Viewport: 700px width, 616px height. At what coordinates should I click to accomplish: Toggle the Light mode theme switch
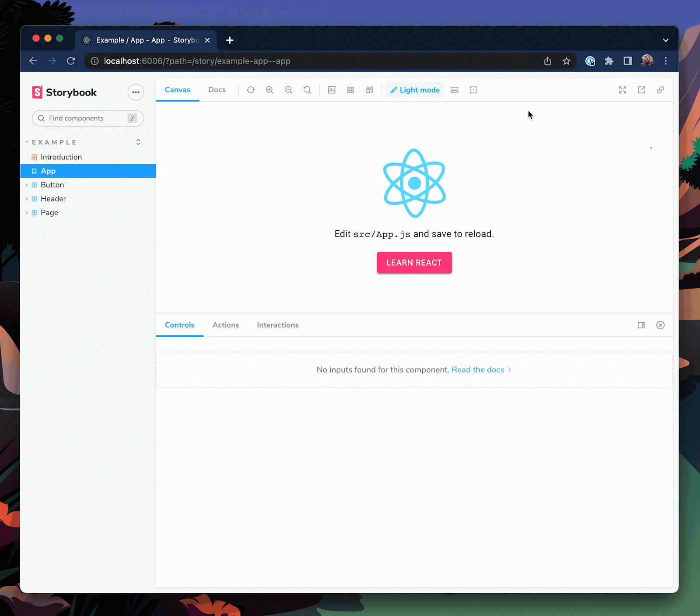[x=415, y=90]
